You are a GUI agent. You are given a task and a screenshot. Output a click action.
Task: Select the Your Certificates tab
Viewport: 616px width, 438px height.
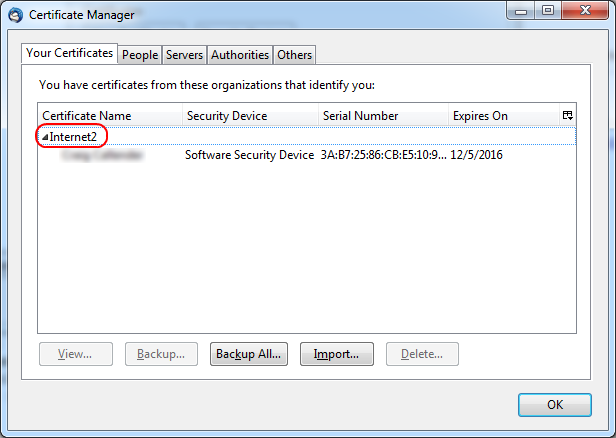pyautogui.click(x=69, y=53)
